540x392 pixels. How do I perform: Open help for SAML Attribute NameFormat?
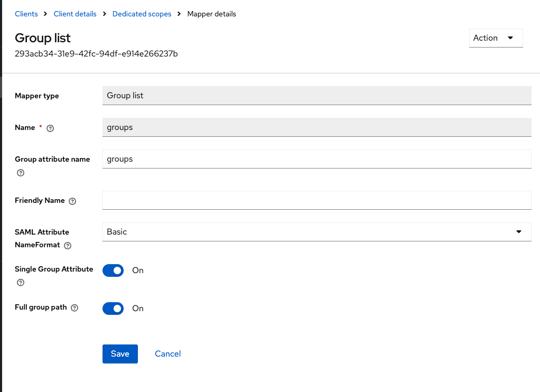67,245
